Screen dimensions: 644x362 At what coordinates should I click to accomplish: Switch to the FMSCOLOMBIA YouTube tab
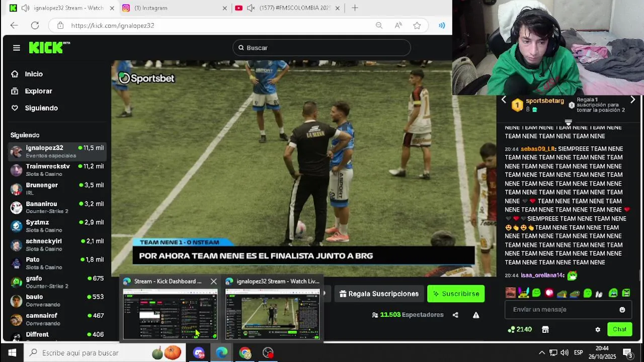[x=287, y=8]
